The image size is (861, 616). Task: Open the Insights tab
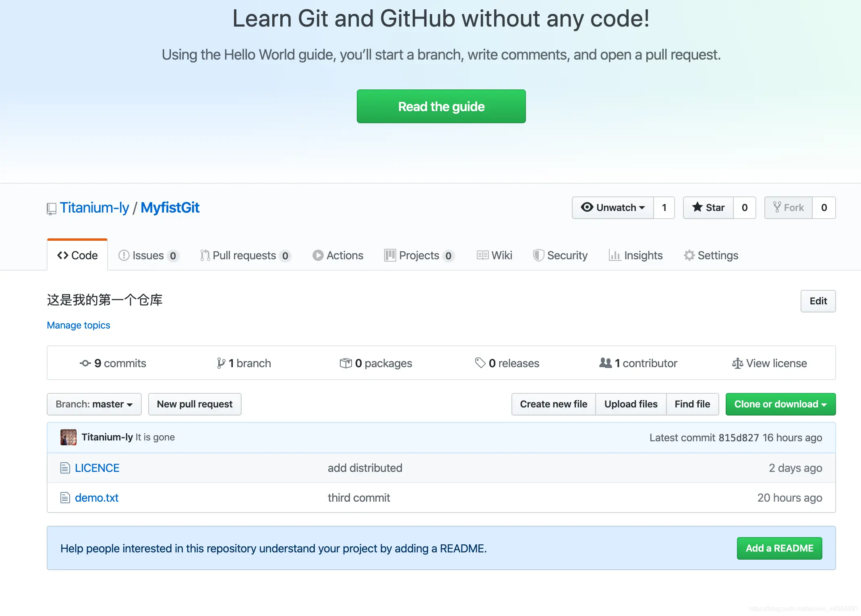click(x=636, y=256)
